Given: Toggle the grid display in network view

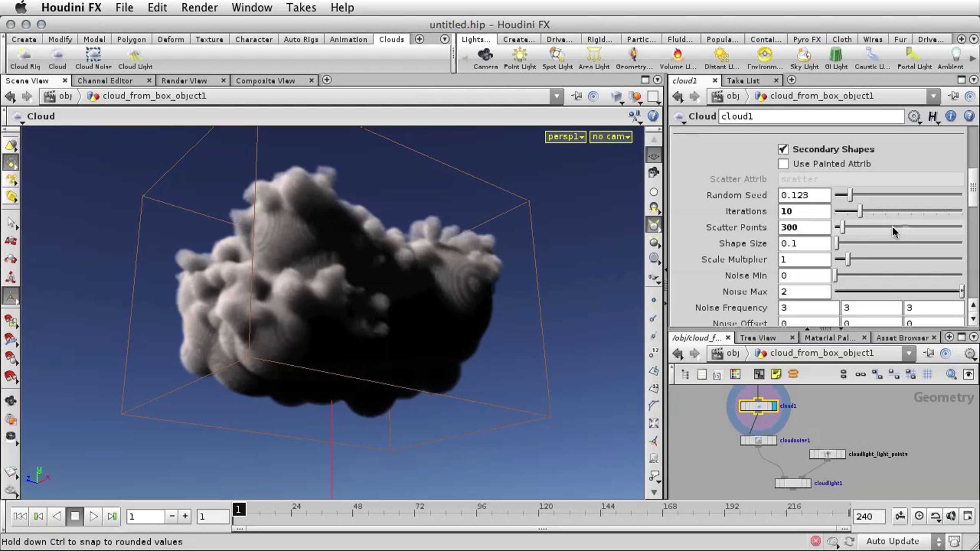Looking at the screenshot, I should pos(928,374).
